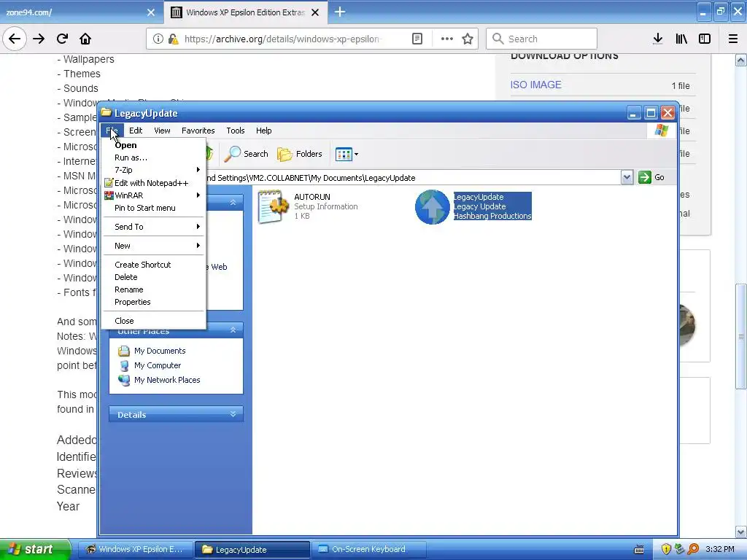
Task: Click the Firefox search input field
Action: coord(542,39)
